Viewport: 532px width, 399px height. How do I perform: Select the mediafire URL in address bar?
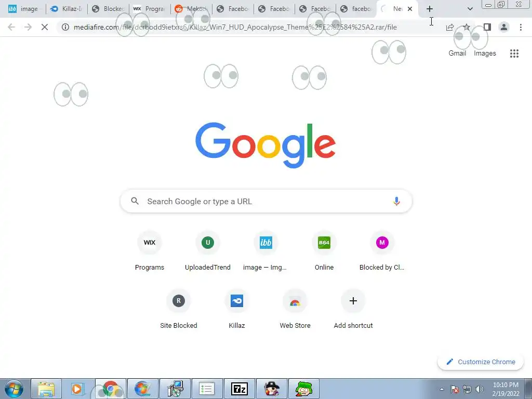click(235, 27)
